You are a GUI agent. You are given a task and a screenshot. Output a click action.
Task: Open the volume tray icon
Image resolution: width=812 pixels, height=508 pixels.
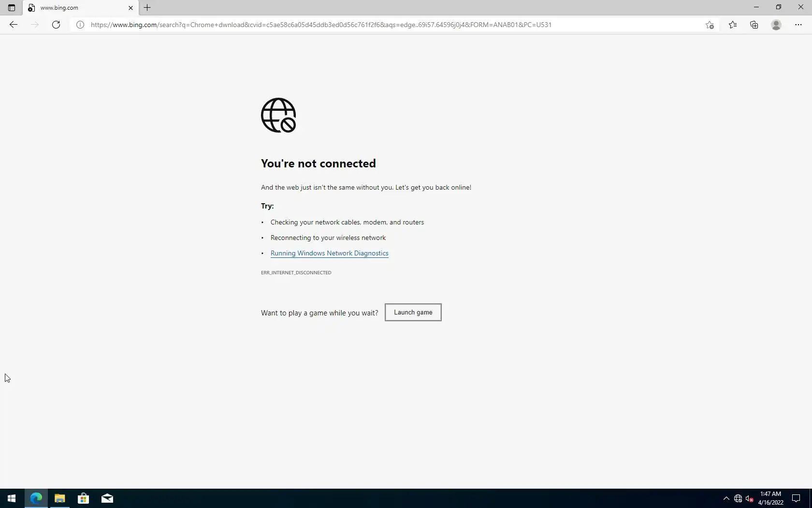750,498
